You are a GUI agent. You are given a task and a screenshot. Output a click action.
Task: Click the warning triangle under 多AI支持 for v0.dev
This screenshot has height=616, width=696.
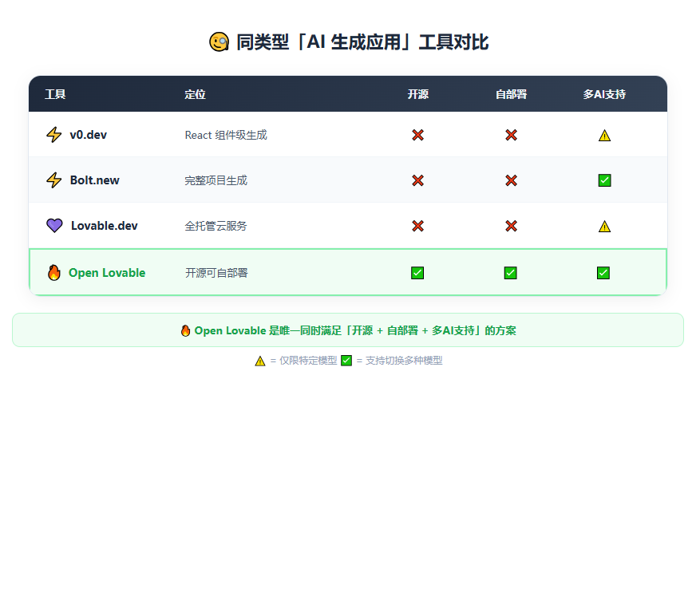pyautogui.click(x=604, y=136)
